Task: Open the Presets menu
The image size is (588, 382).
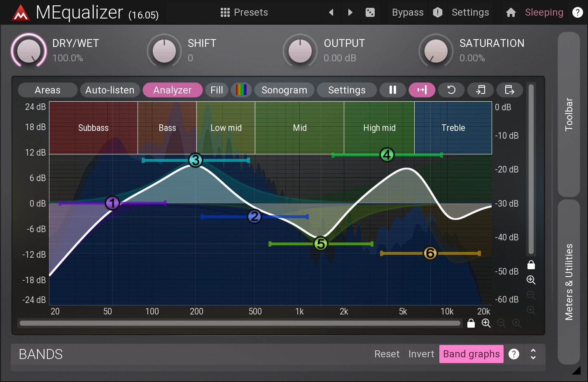Action: [x=244, y=12]
